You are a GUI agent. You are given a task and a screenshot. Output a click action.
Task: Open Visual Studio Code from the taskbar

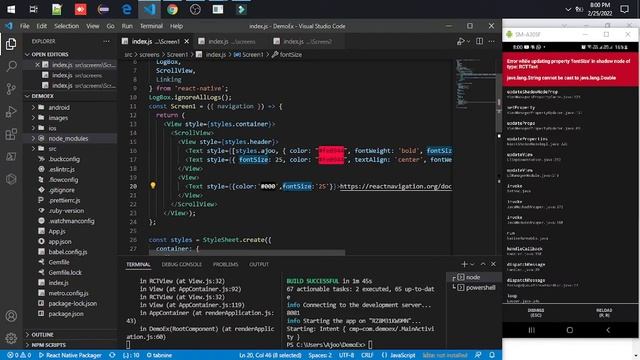(149, 9)
